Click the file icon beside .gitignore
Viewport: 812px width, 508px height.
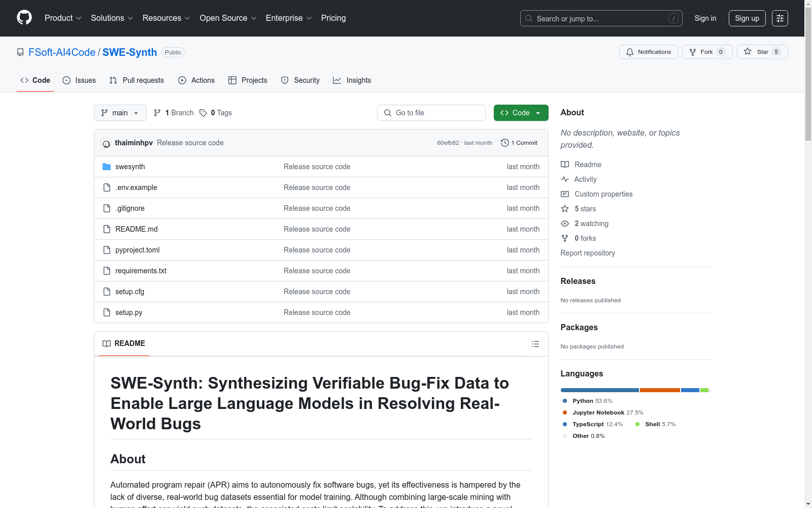(107, 208)
